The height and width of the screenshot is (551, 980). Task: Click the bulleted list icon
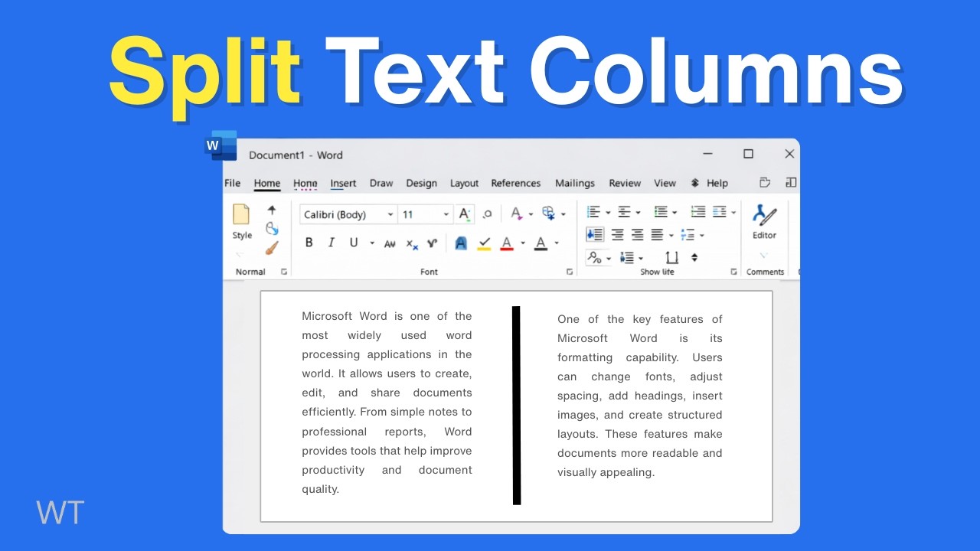(593, 212)
